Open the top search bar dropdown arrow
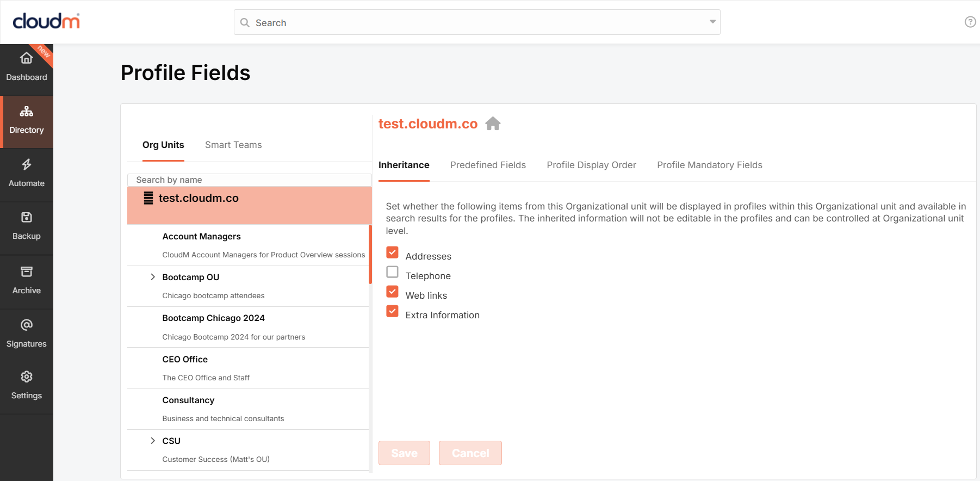Image resolution: width=980 pixels, height=481 pixels. click(x=712, y=22)
